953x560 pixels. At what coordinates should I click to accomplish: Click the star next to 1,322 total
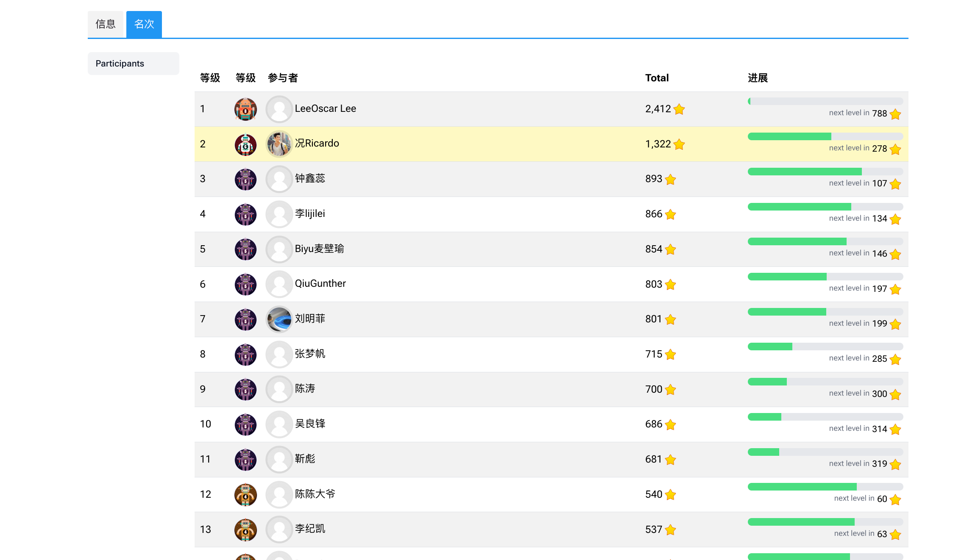(679, 144)
